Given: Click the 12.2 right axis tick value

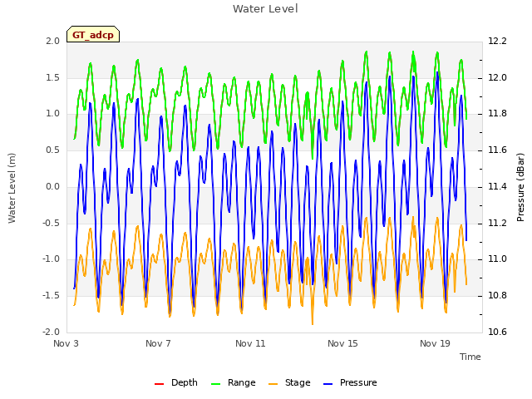Looking at the screenshot, I should [x=497, y=41].
